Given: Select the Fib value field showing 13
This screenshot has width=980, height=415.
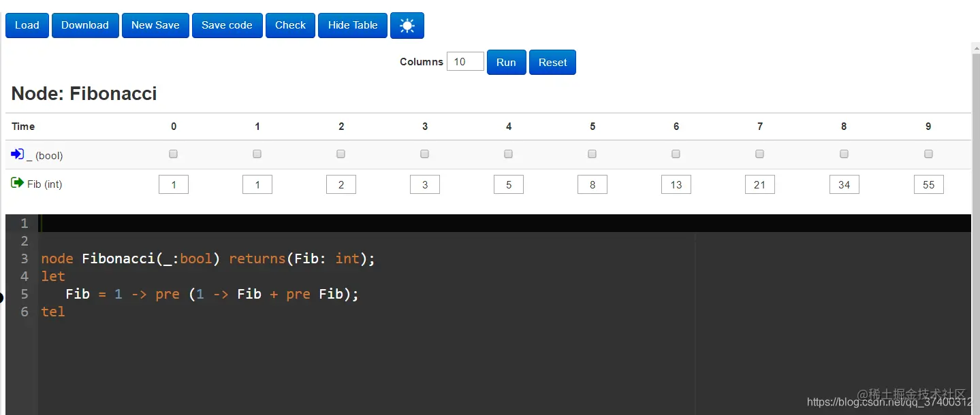Looking at the screenshot, I should [x=676, y=184].
